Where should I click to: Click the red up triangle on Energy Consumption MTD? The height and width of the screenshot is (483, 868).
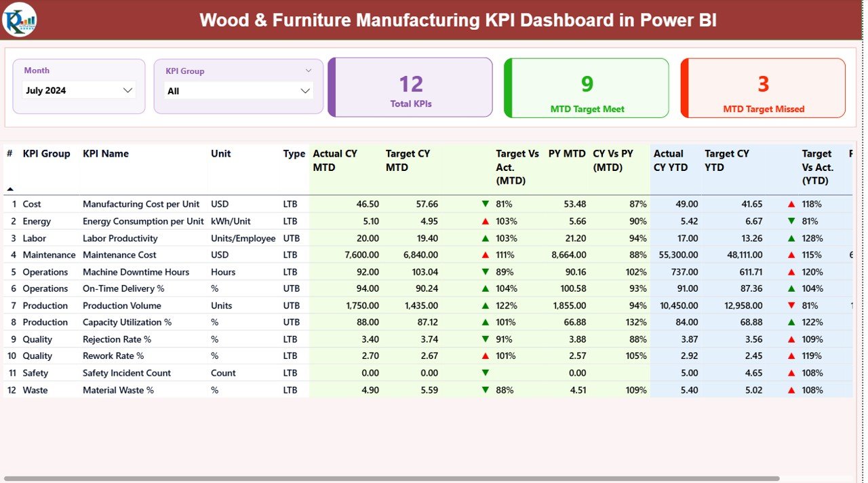pyautogui.click(x=484, y=221)
